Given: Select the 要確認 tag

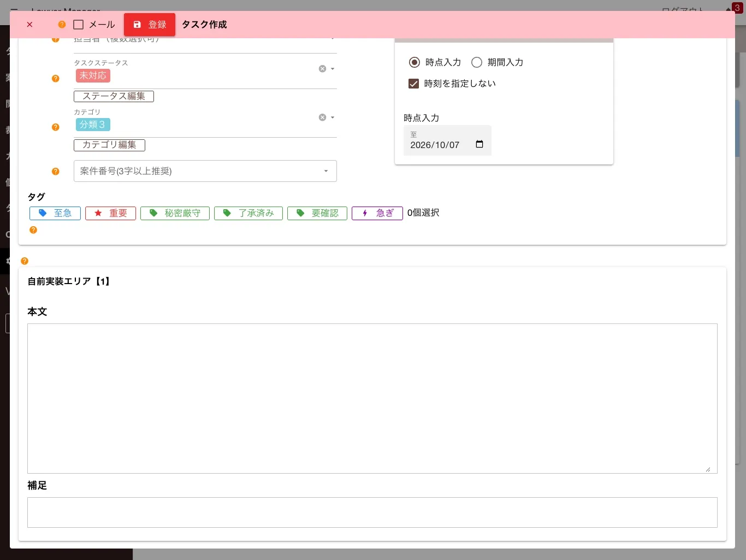Looking at the screenshot, I should click(x=317, y=213).
